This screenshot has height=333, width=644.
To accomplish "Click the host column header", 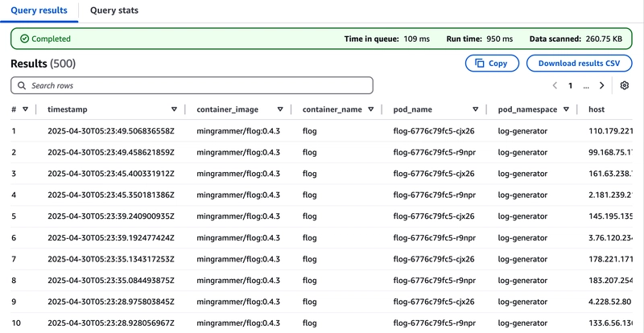I will point(597,109).
